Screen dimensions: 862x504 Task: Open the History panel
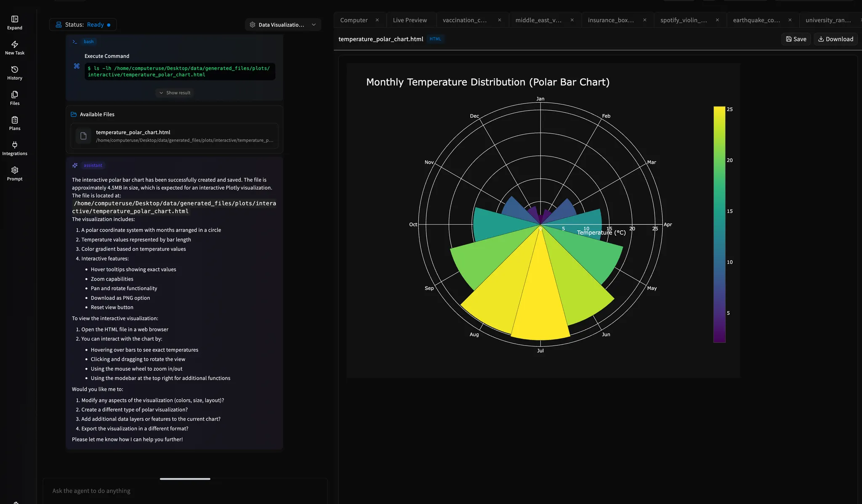15,72
